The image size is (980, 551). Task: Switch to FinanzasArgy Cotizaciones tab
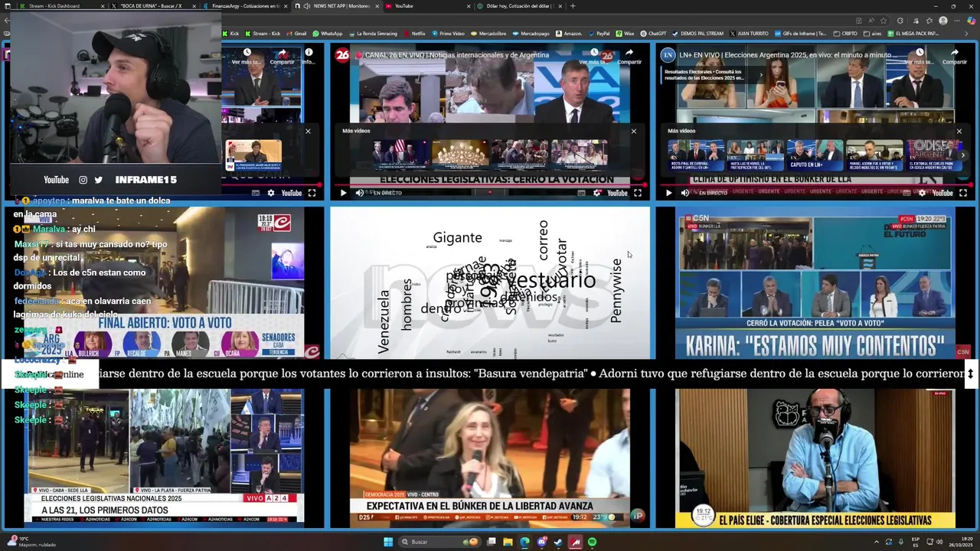[247, 5]
